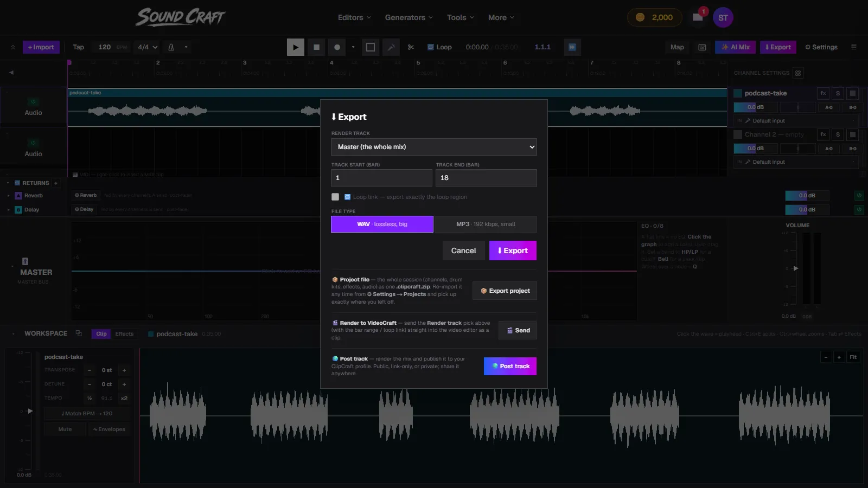Screen dimensions: 868x488
Task: Toggle A-0 send on podcast-take channel
Action: pyautogui.click(x=828, y=107)
